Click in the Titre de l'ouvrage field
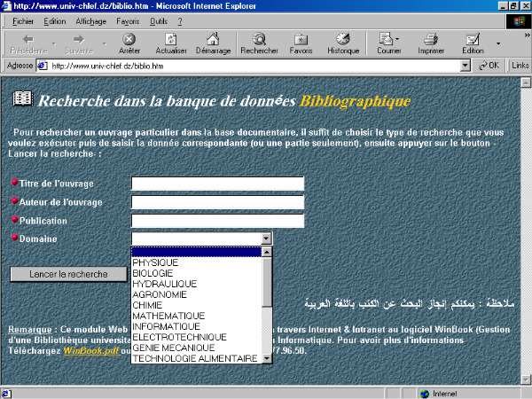 click(x=217, y=184)
